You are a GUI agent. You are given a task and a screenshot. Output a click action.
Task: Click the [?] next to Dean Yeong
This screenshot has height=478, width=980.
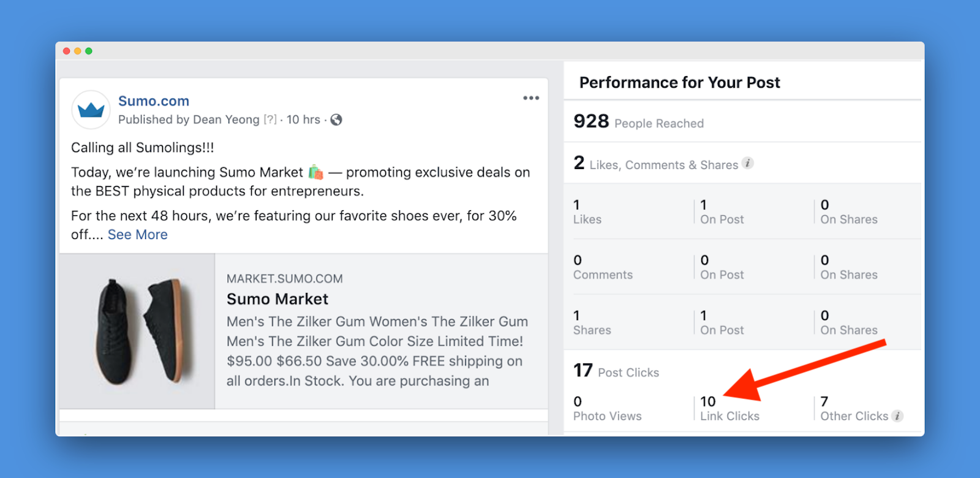pyautogui.click(x=270, y=120)
